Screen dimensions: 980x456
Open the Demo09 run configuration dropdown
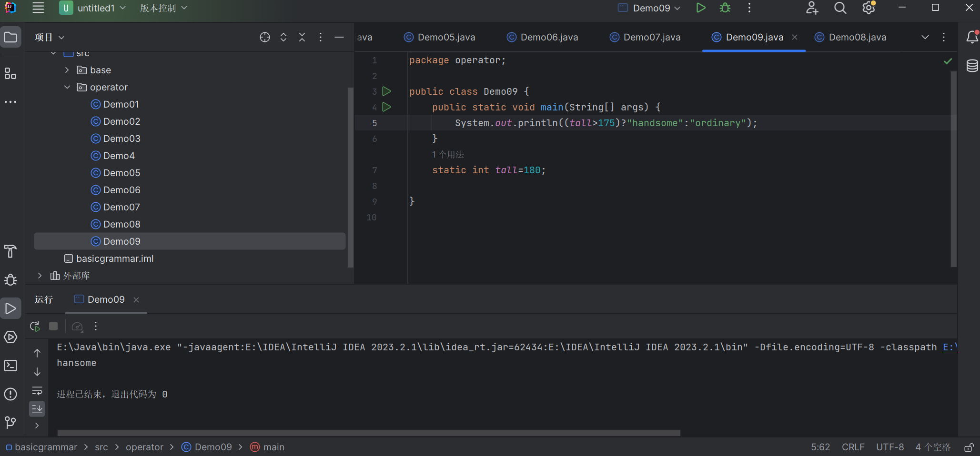pyautogui.click(x=651, y=8)
